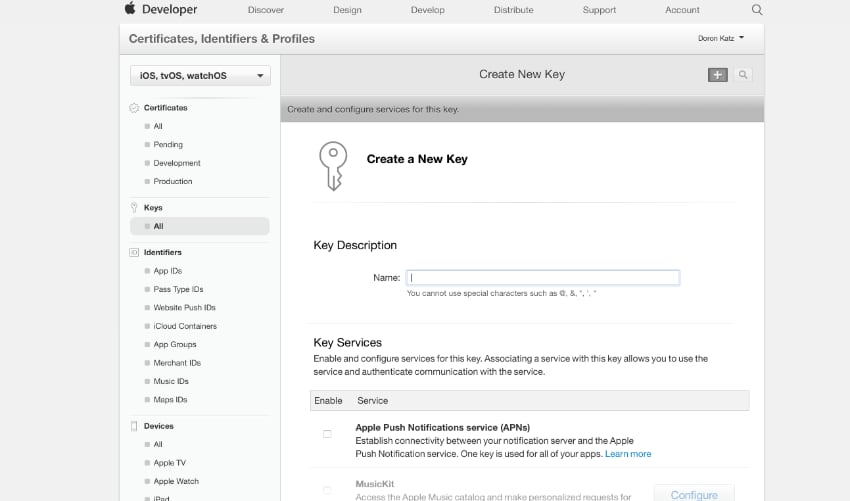Click the Service column header
This screenshot has width=850, height=501.
click(372, 401)
